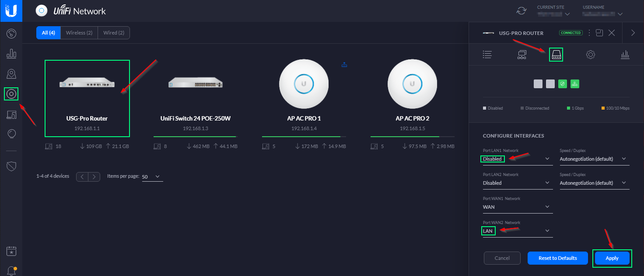Switch to the Wired (2) tab
644x276 pixels.
coord(113,33)
